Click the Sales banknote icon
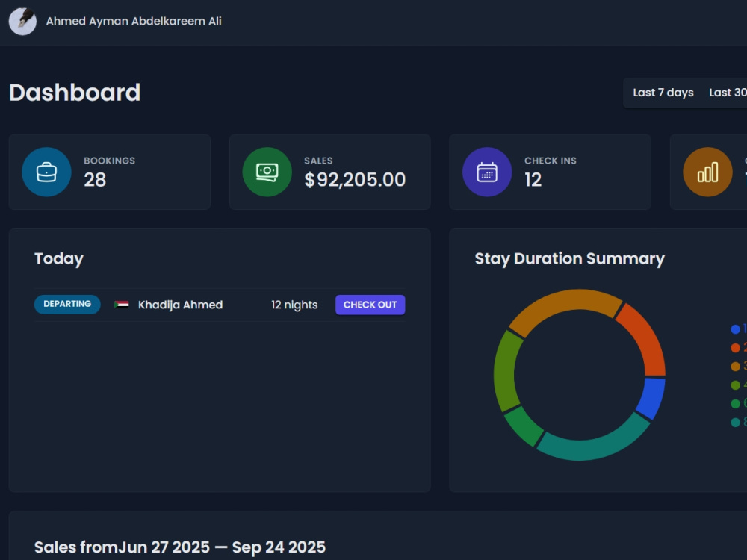 point(267,172)
